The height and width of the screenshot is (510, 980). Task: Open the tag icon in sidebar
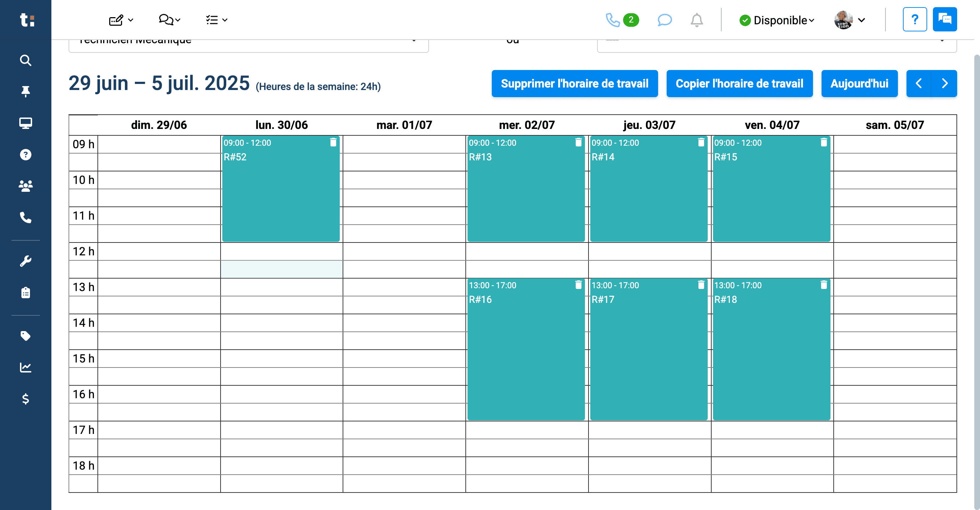[25, 336]
